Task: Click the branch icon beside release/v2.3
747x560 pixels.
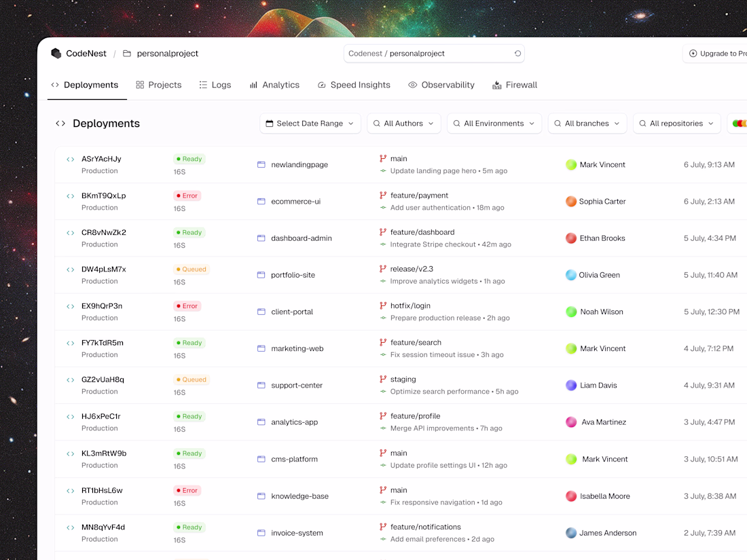Action: (382, 269)
